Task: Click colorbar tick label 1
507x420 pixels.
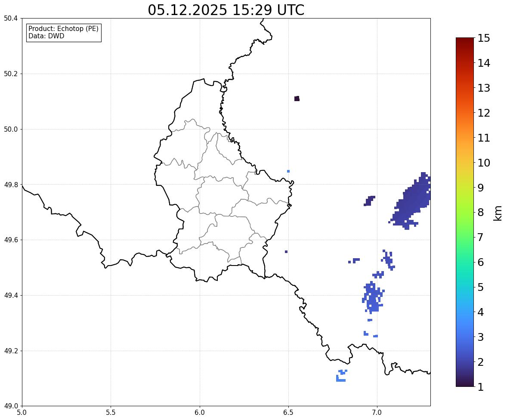Action: 481,387
